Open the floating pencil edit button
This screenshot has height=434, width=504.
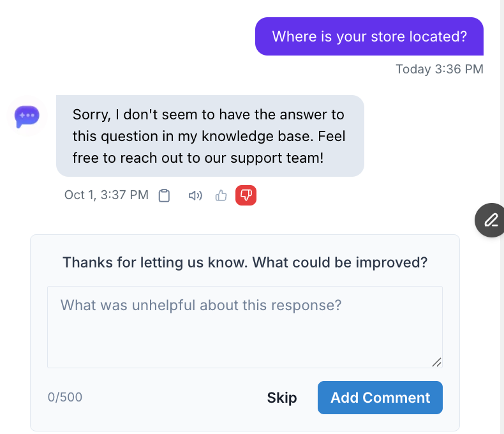point(491,221)
